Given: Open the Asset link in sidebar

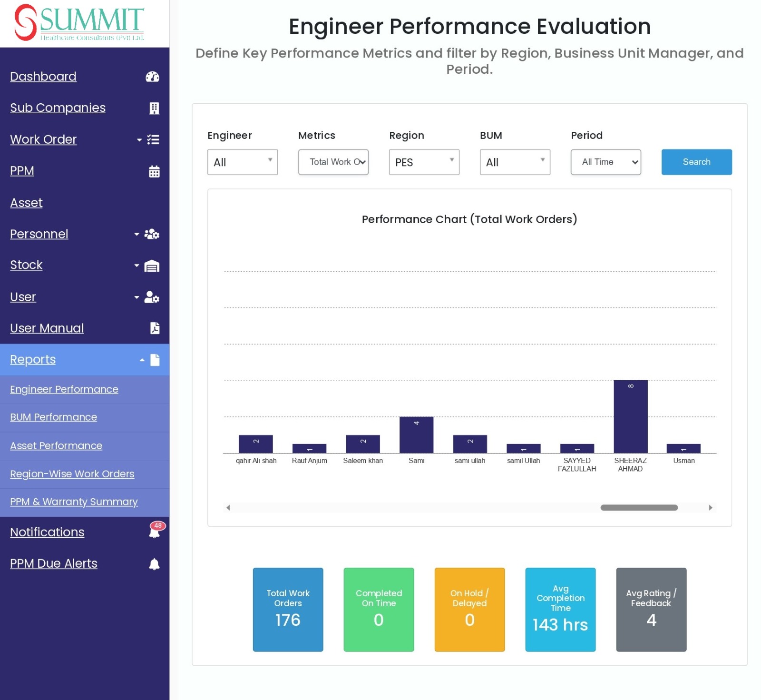Looking at the screenshot, I should [x=26, y=203].
